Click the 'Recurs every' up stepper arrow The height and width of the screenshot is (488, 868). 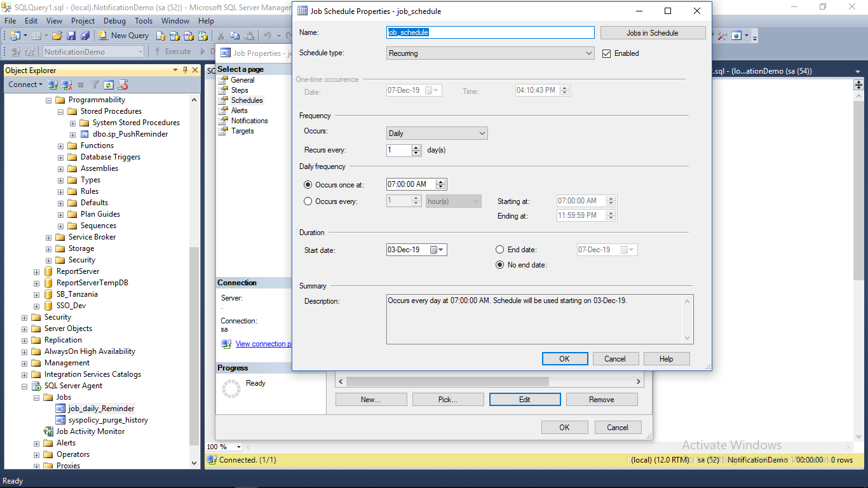417,147
